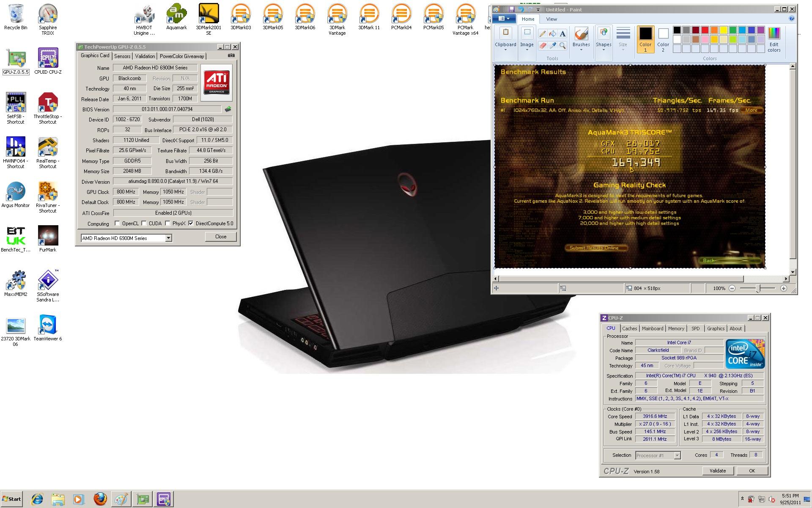This screenshot has width=812, height=508.
Task: Select the Fill with color bucket tool
Action: coord(553,34)
